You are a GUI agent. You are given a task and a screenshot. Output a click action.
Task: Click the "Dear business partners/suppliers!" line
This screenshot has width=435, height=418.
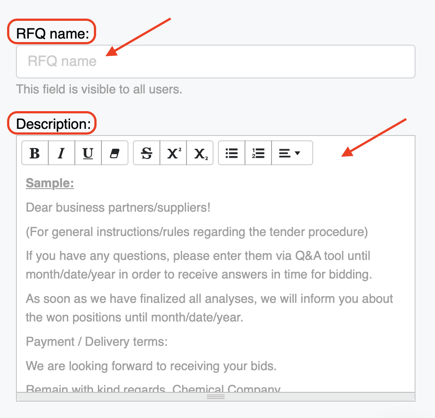click(x=118, y=207)
